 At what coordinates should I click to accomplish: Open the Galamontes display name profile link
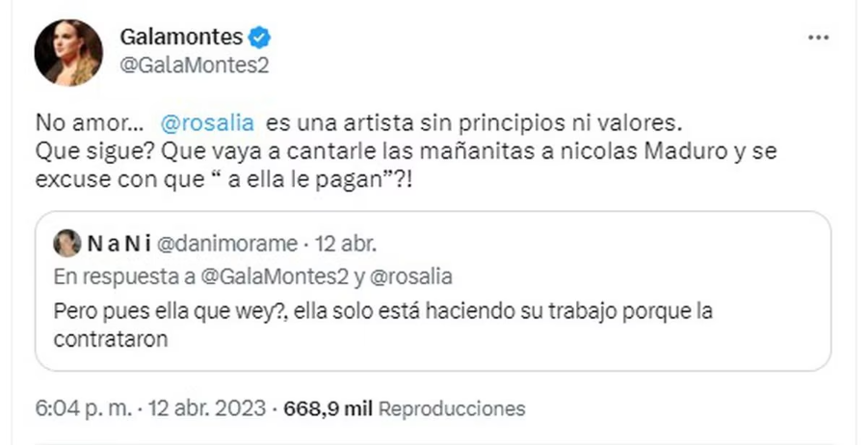point(181,38)
